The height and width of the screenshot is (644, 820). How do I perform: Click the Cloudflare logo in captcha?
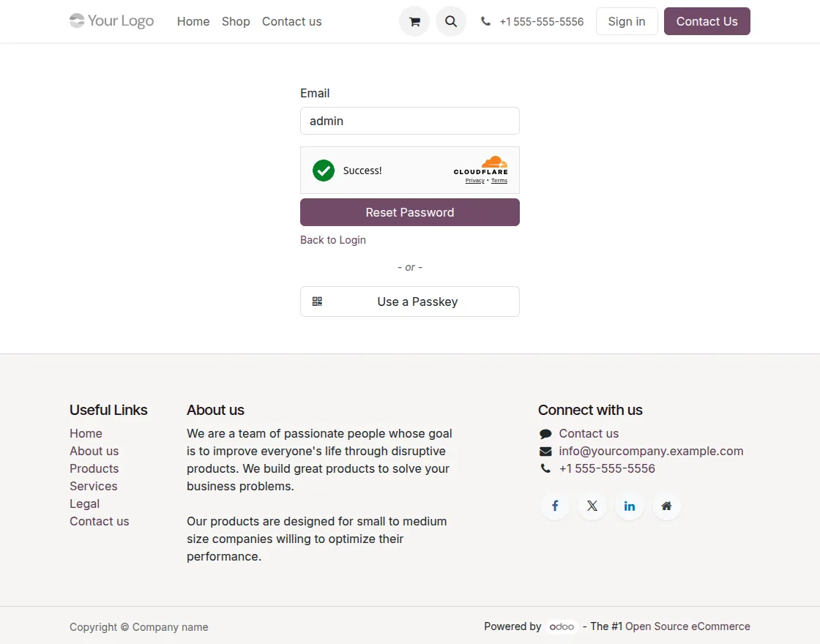pyautogui.click(x=480, y=165)
